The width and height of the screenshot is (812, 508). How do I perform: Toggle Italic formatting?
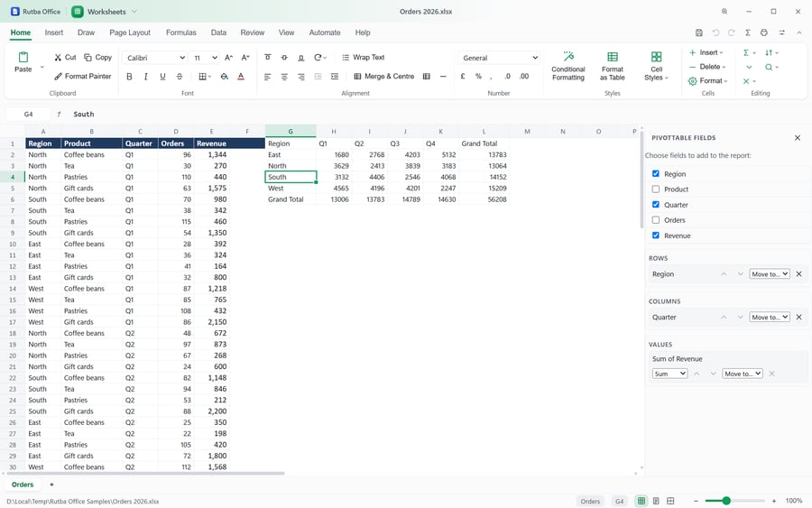(145, 77)
